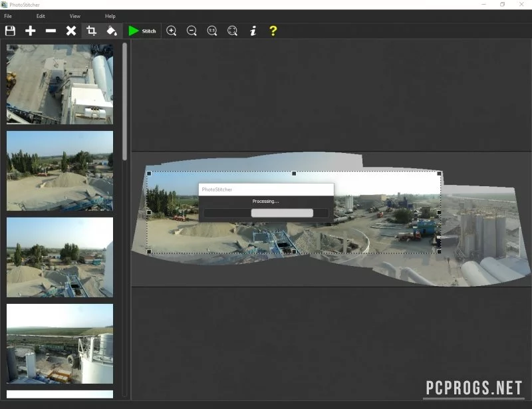Open the View menu
Viewport: 532px width, 409px height.
coord(75,16)
